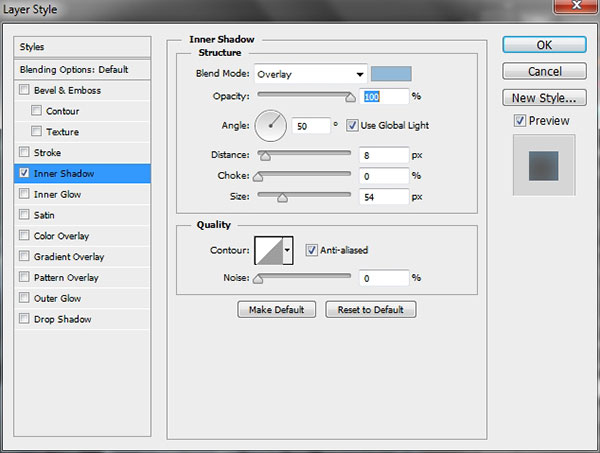This screenshot has width=600, height=453.
Task: Enable the Pattern Overlay checkbox
Action: point(24,277)
